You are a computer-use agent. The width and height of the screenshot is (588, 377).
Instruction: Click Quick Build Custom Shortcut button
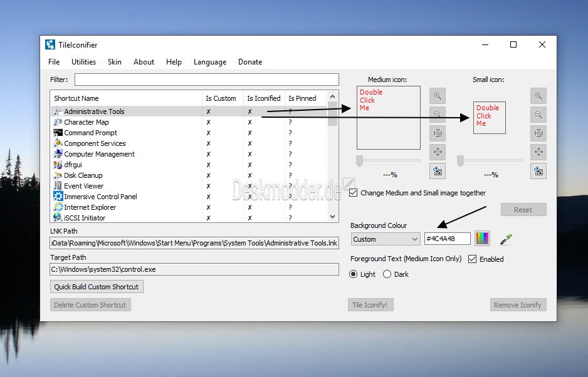pos(97,287)
